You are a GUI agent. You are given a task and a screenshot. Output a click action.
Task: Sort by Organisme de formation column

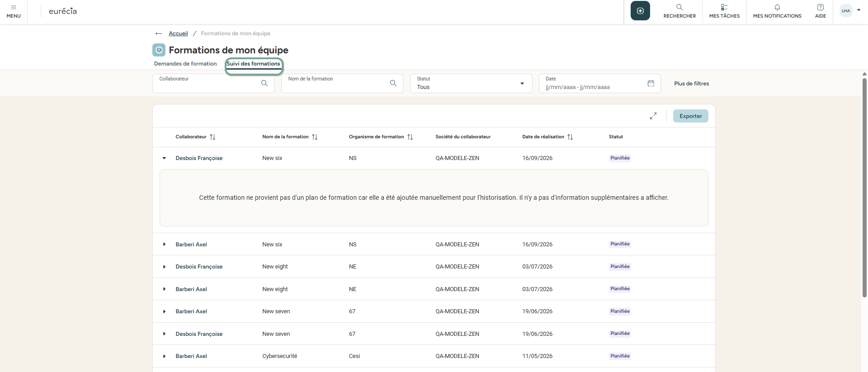pos(410,137)
